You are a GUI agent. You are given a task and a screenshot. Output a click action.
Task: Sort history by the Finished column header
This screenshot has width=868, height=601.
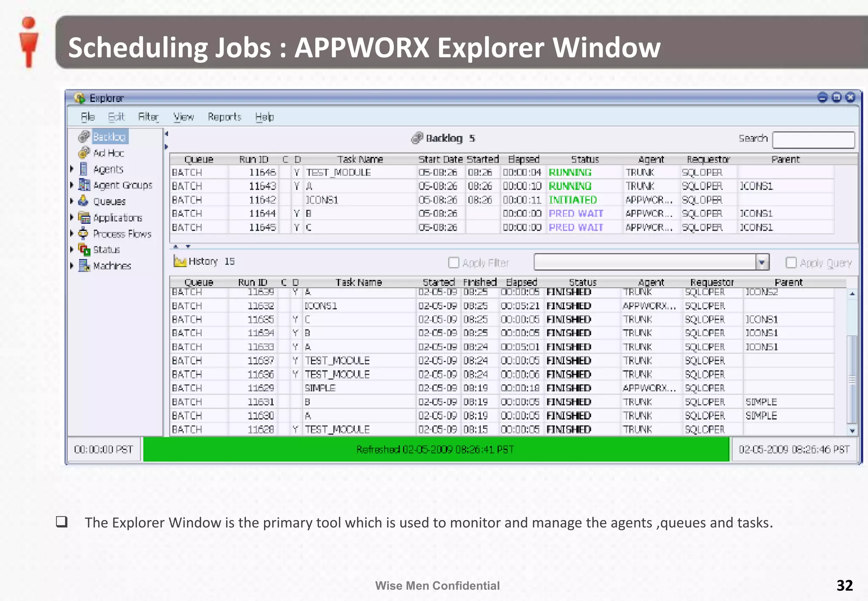click(479, 282)
